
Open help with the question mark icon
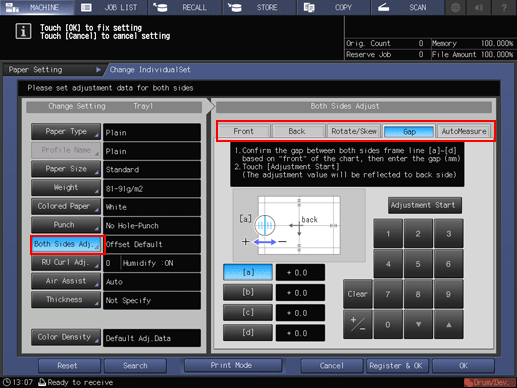click(x=504, y=7)
